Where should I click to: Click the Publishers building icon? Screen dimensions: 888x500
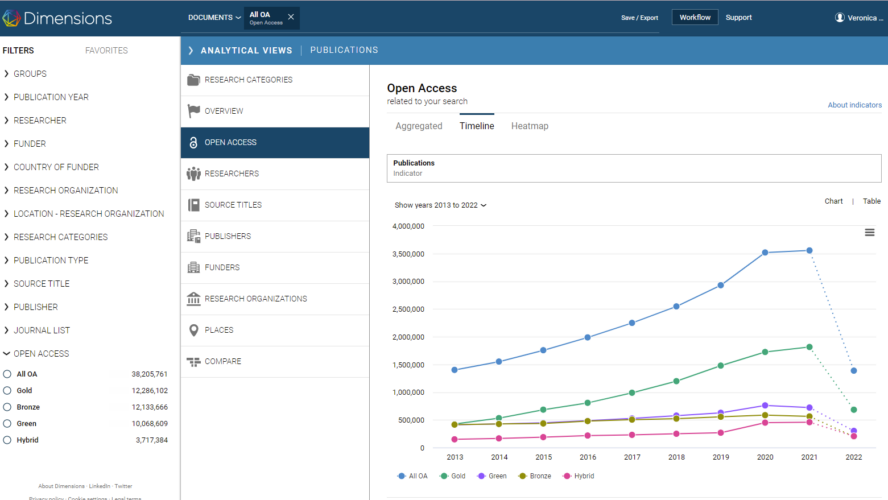pos(193,236)
